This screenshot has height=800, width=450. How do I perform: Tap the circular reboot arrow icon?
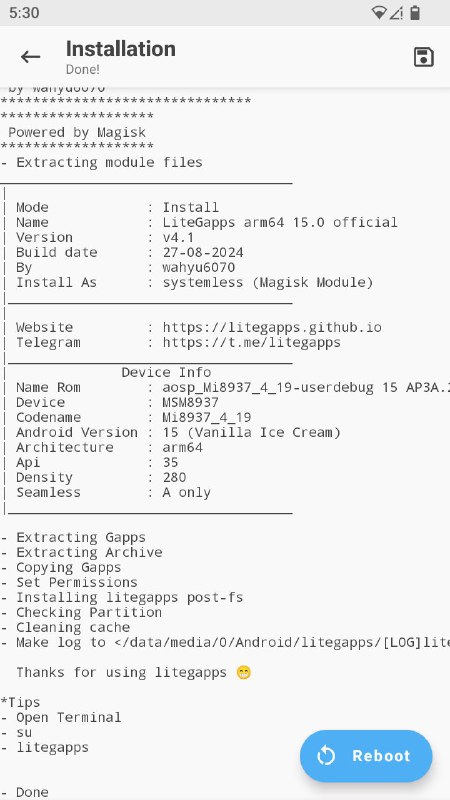click(x=326, y=756)
